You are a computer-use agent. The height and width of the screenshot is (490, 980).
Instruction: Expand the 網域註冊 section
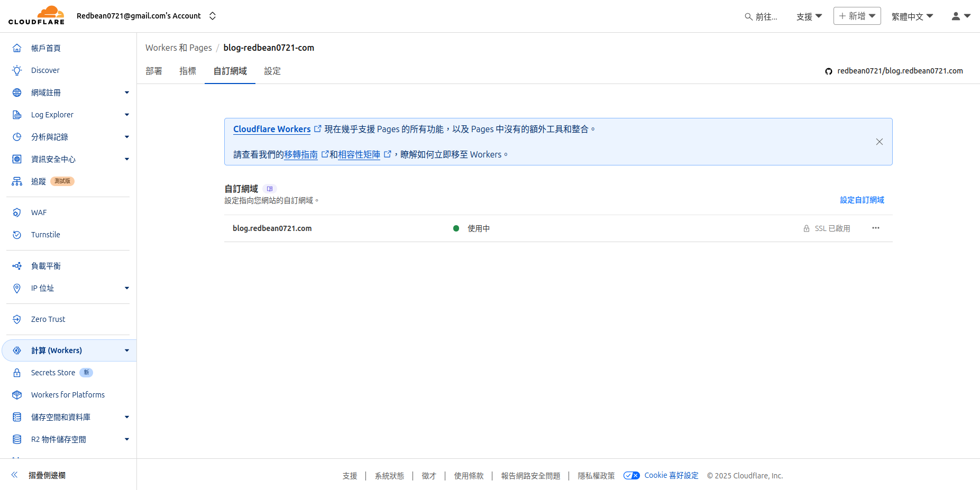[126, 93]
